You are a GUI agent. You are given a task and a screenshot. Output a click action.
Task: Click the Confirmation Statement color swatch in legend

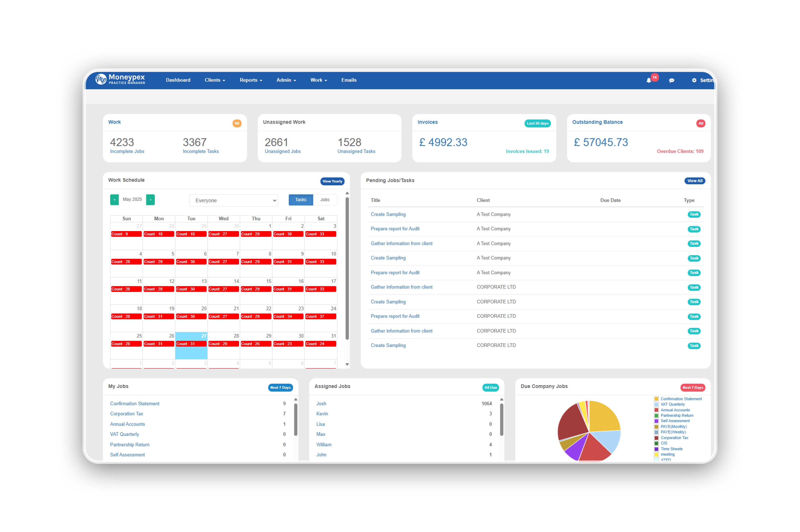point(656,399)
